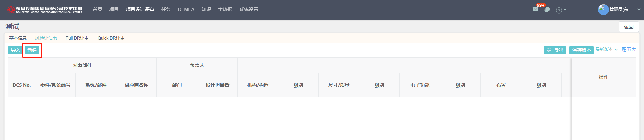Click the 新建 button
This screenshot has width=644, height=140.
(32, 50)
